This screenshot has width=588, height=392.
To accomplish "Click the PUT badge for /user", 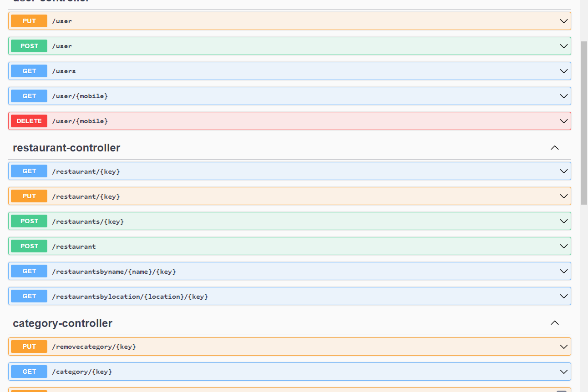I will coord(29,21).
